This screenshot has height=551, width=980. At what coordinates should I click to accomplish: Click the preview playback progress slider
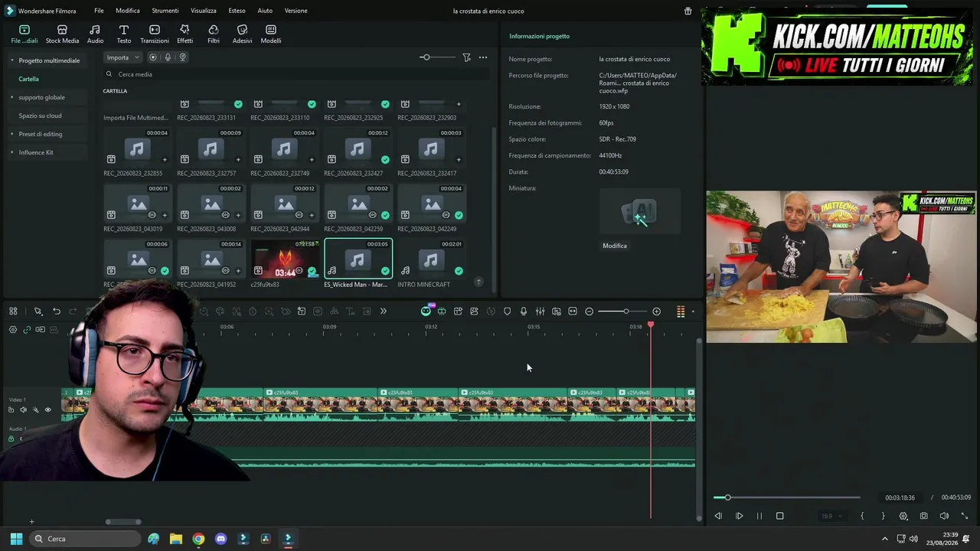pos(787,497)
